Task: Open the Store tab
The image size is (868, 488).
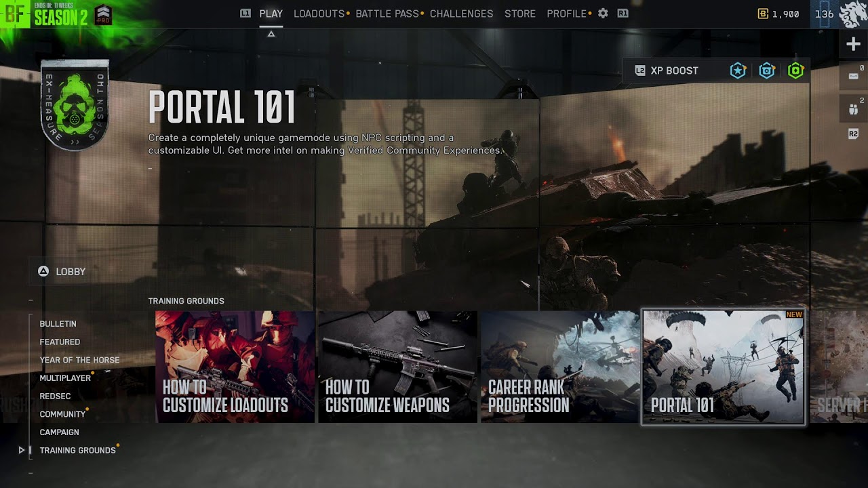Action: pyautogui.click(x=520, y=14)
